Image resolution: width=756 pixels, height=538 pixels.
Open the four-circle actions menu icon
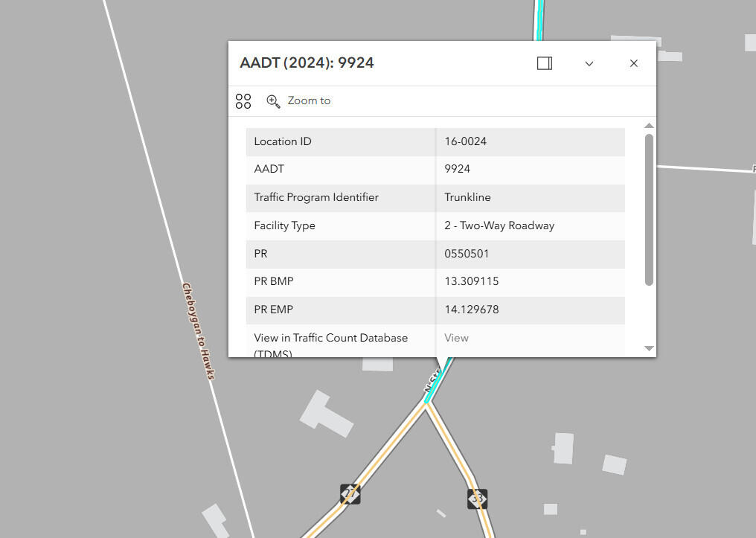point(243,101)
